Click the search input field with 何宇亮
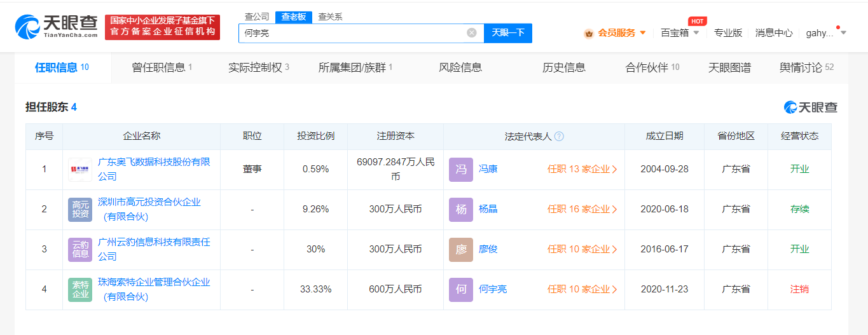 (353, 33)
